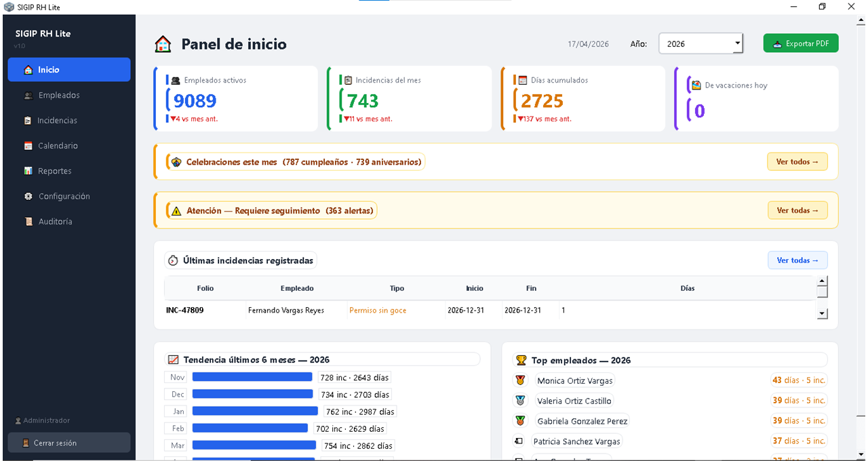The image size is (868, 461).
Task: Click the bronze medal next to Gabriela Gonzalez Perez
Action: [x=520, y=421]
